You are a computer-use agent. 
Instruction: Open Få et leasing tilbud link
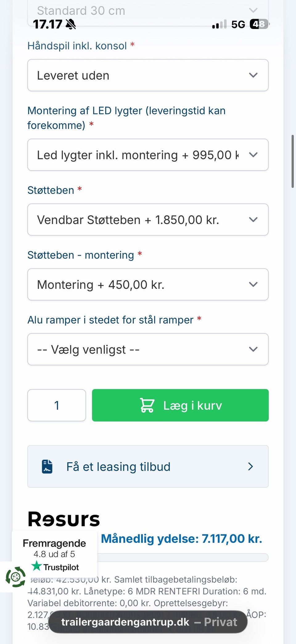(x=148, y=467)
